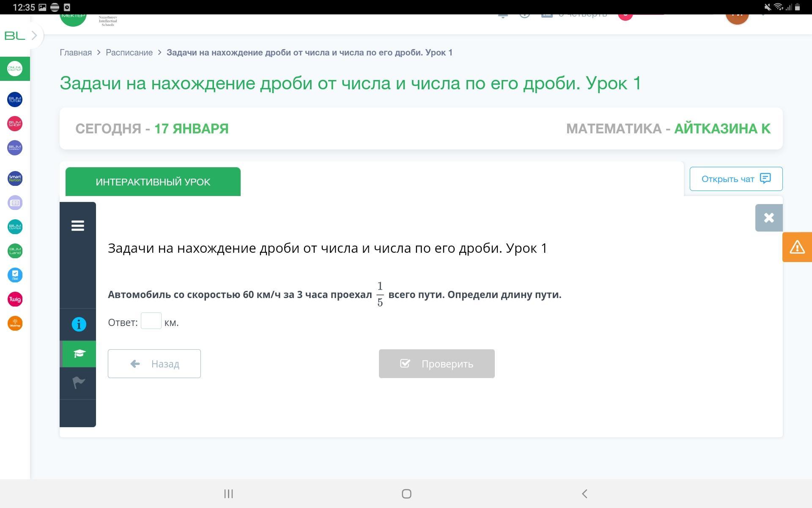The image size is (812, 508).
Task: Open the Twig sidebar icon
Action: coord(15,299)
